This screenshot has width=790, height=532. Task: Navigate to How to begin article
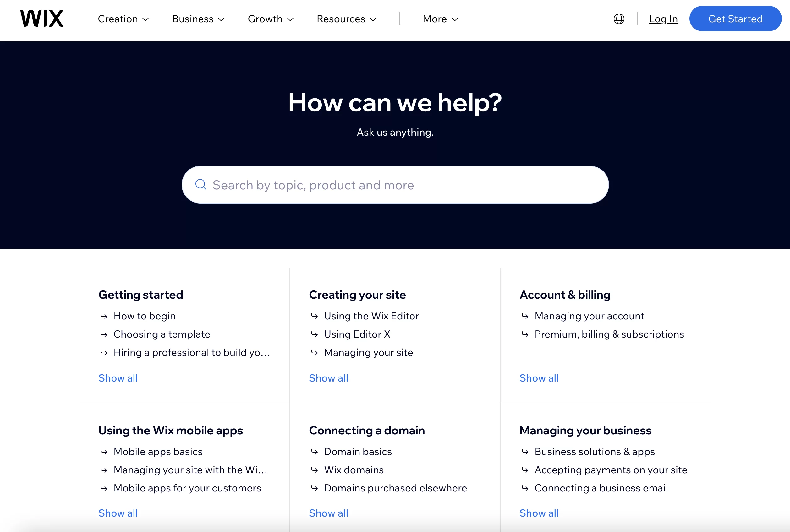pos(144,316)
